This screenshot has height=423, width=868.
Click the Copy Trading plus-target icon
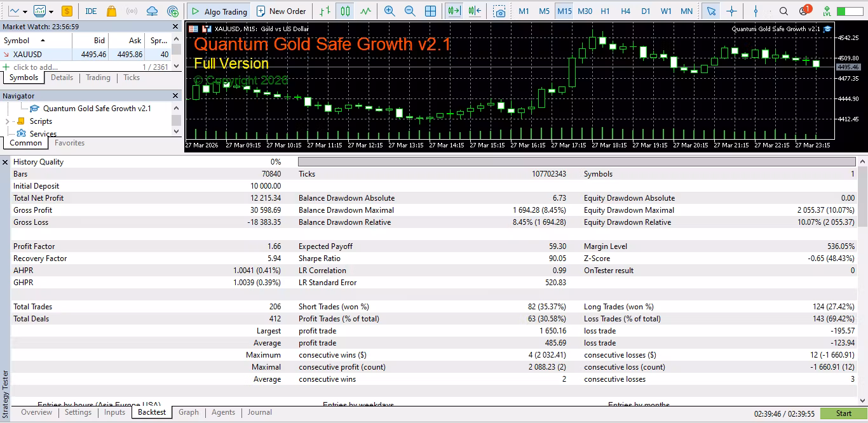(x=172, y=11)
